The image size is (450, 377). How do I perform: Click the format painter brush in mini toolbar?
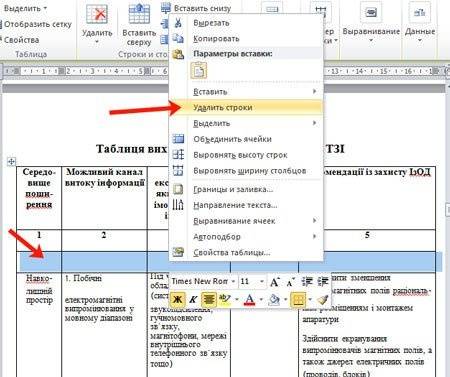click(323, 300)
